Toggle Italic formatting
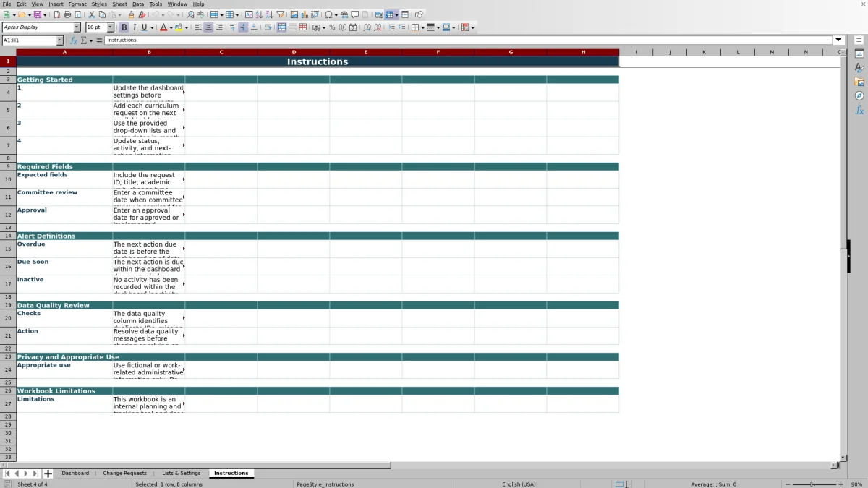 134,27
